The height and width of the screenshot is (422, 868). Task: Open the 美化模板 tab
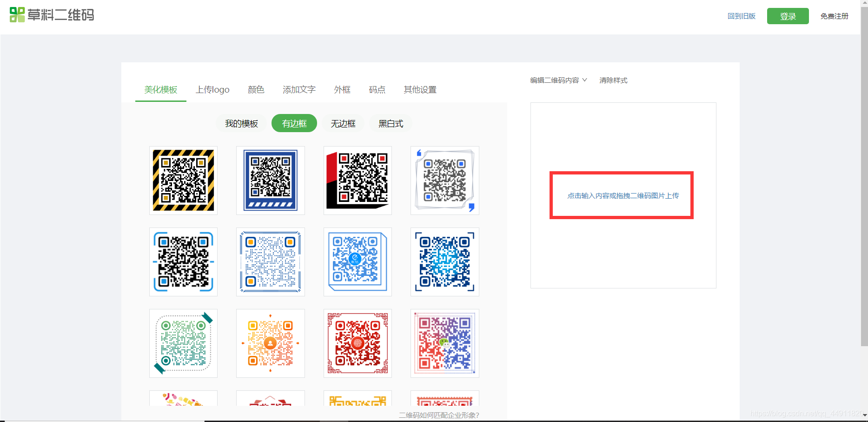161,90
